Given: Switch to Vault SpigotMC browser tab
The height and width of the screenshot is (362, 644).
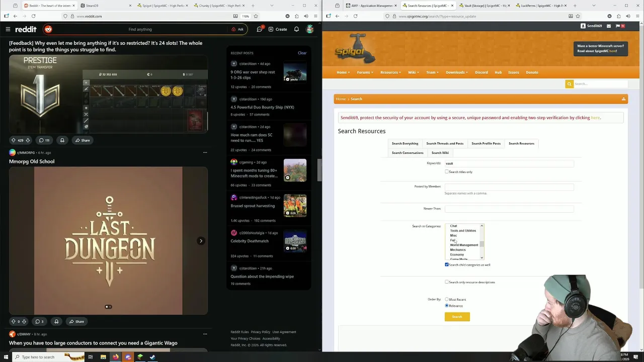Looking at the screenshot, I should 484,6.
